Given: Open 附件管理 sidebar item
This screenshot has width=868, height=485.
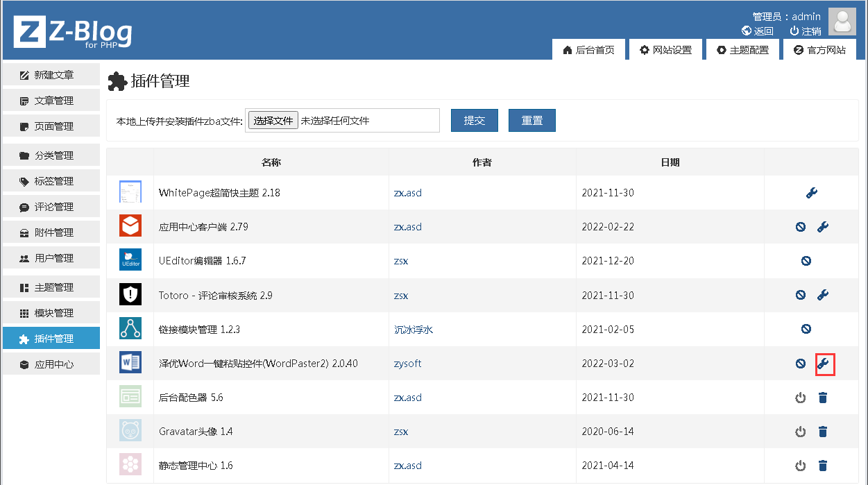Looking at the screenshot, I should (51, 232).
